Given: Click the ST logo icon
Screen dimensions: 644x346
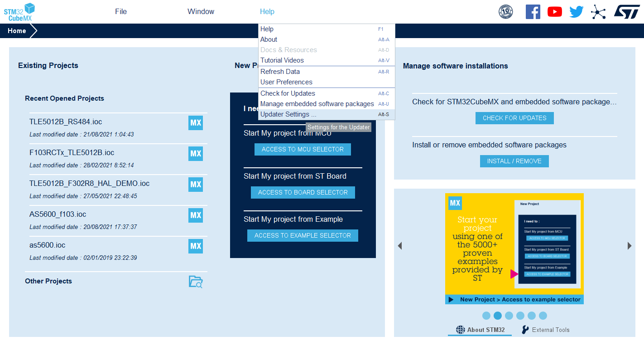Looking at the screenshot, I should click(627, 12).
